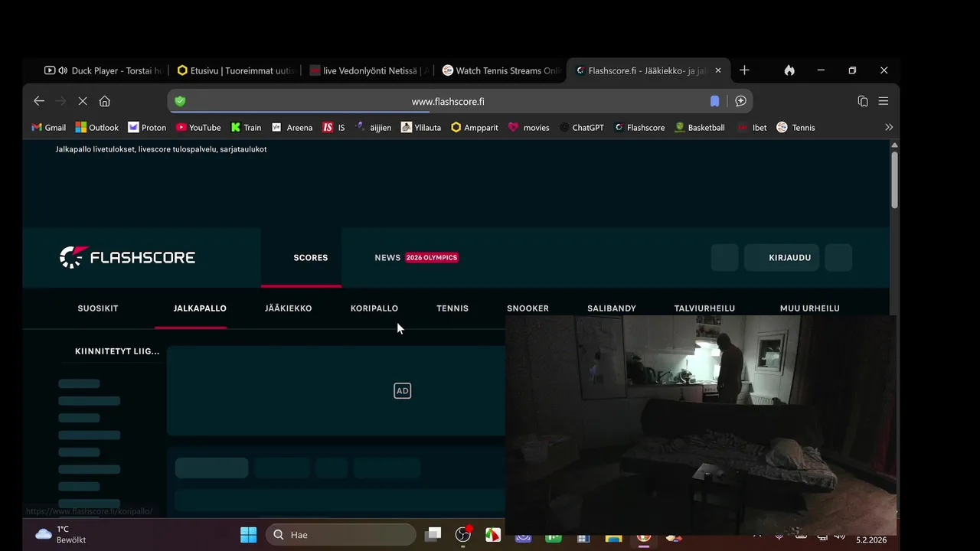Open the ChatGPT bookmark

[x=581, y=128]
